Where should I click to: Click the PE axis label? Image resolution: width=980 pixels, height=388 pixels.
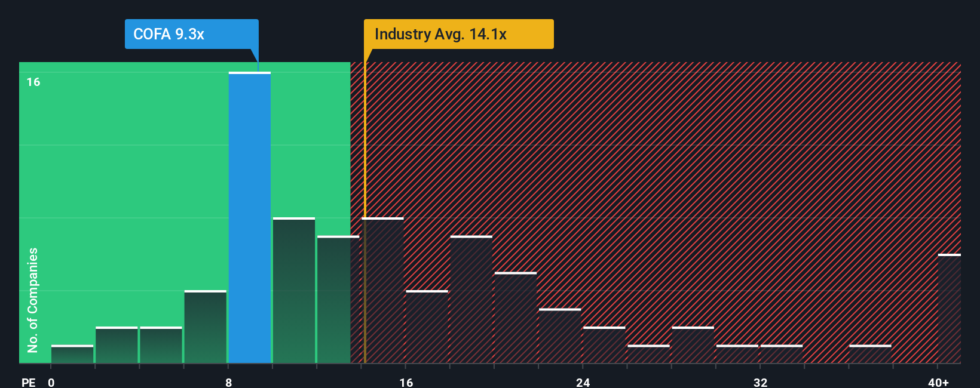tap(29, 382)
